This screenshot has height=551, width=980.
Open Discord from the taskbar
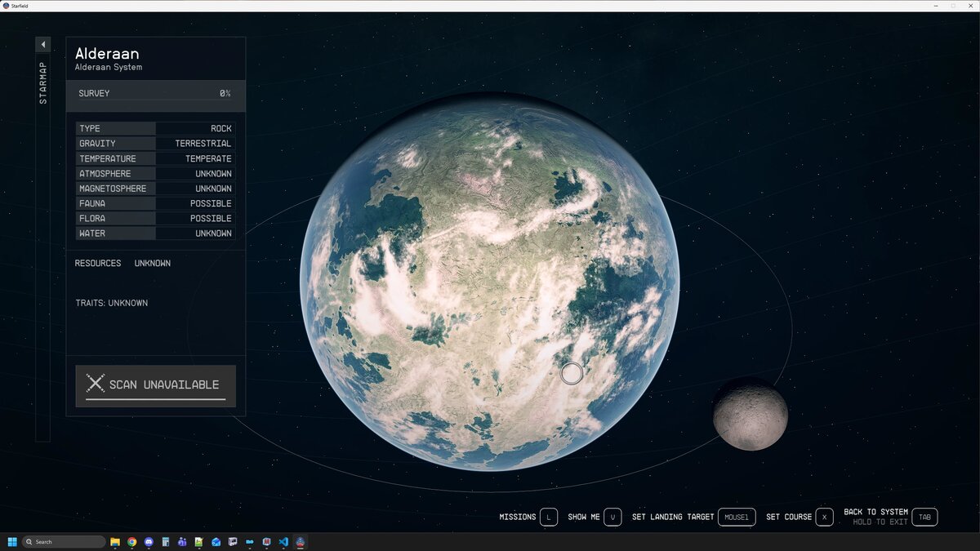(149, 542)
